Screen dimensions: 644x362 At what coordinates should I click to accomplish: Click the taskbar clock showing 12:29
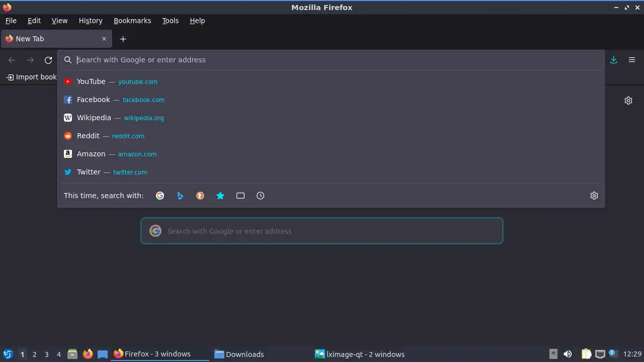(632, 354)
